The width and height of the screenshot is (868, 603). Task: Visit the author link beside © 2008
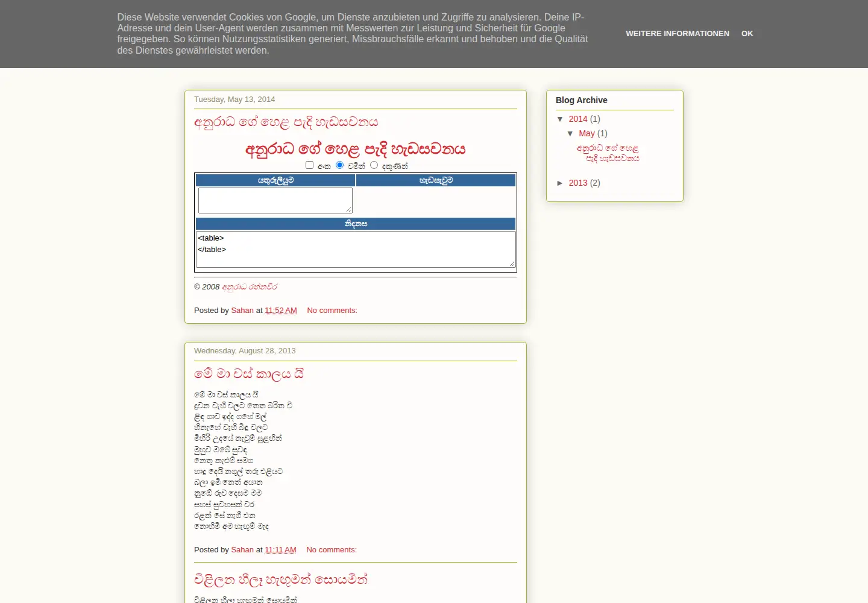250,287
